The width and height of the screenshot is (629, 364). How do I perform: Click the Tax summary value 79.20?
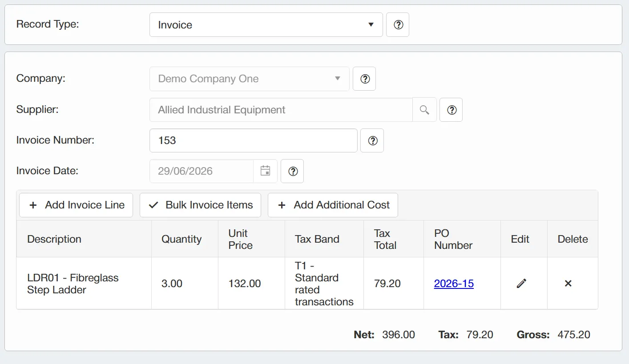pyautogui.click(x=480, y=335)
